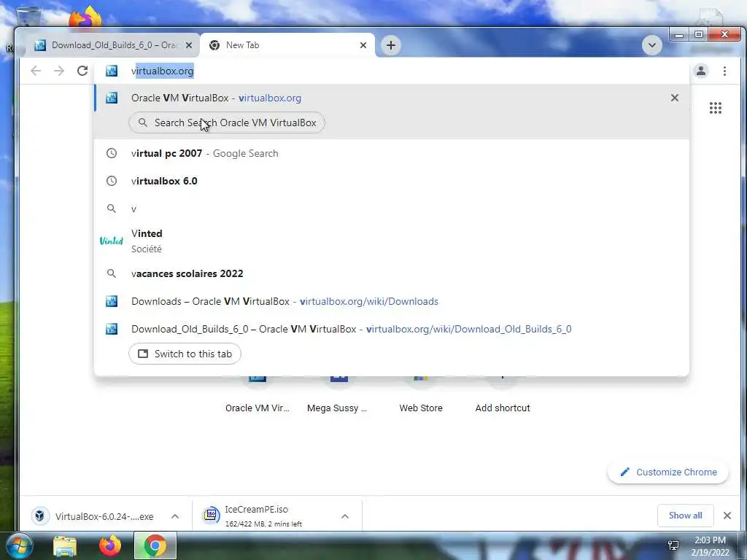Click the Search Oracle VM VirtualBox chip
The height and width of the screenshot is (560, 747).
(x=227, y=122)
